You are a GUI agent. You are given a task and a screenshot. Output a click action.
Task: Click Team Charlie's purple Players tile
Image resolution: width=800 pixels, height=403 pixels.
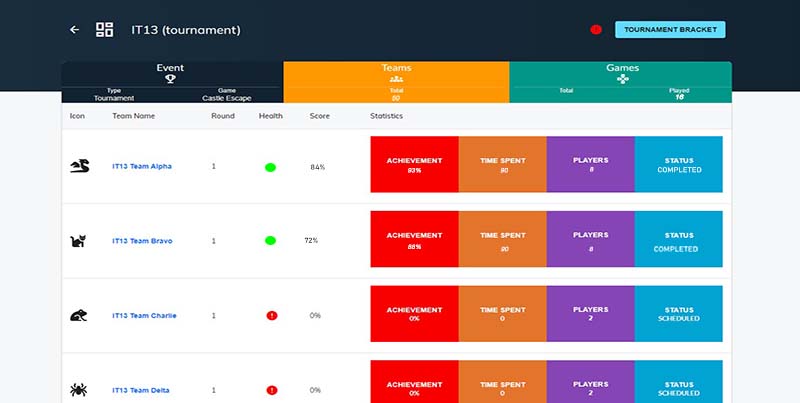point(590,315)
